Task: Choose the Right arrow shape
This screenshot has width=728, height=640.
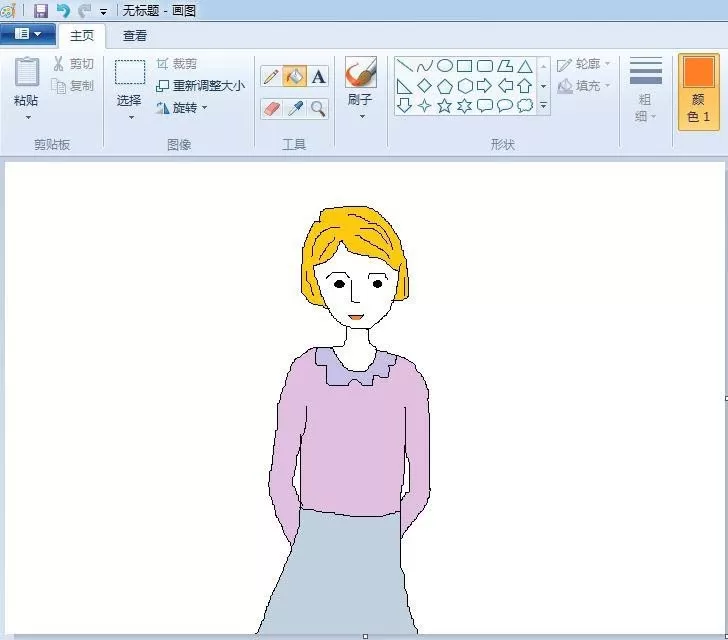Action: coord(485,86)
